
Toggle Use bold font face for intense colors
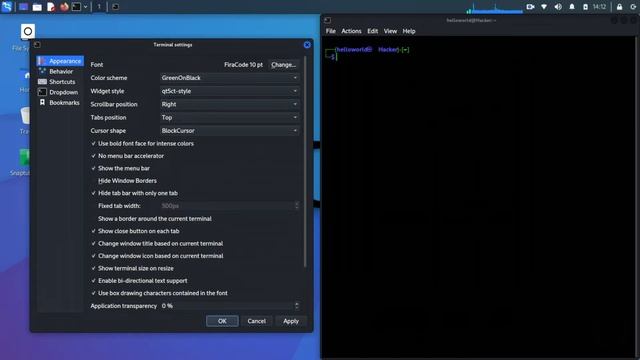point(142,143)
